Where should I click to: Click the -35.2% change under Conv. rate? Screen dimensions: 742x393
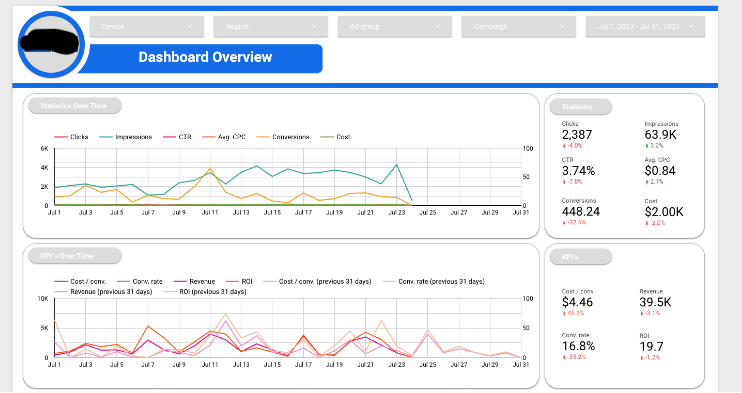[x=574, y=357]
